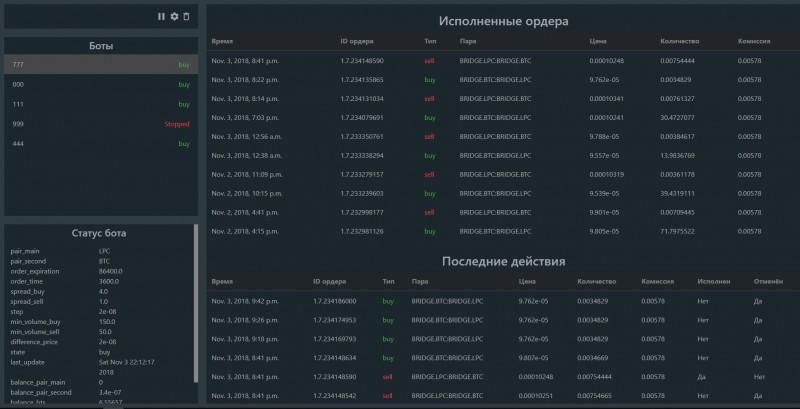
Task: Open bot settings gear icon
Action: click(174, 17)
